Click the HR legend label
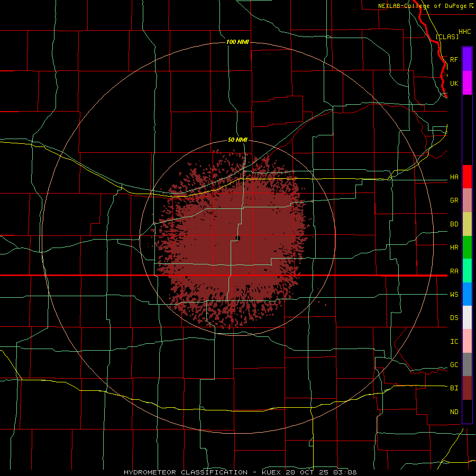This screenshot has width=476, height=476. tap(454, 248)
